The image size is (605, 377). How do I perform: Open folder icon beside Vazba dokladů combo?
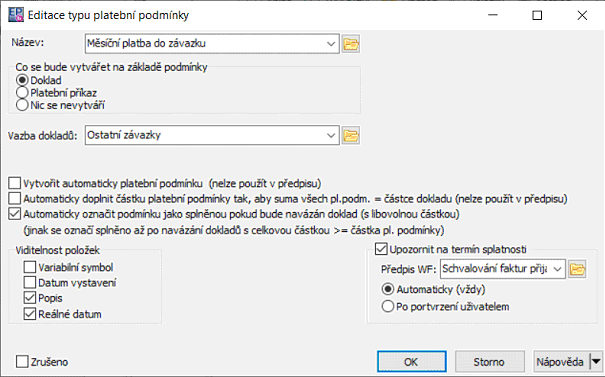click(x=351, y=135)
